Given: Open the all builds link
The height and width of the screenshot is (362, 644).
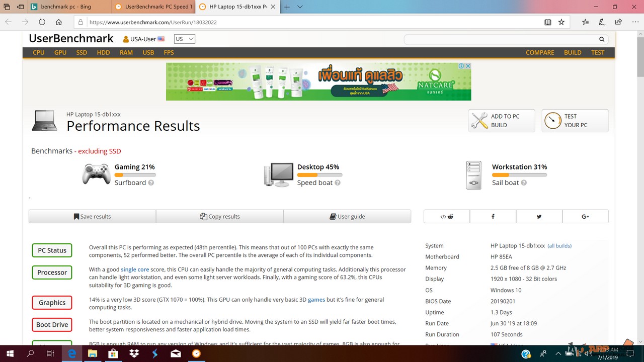Looking at the screenshot, I should click(559, 246).
